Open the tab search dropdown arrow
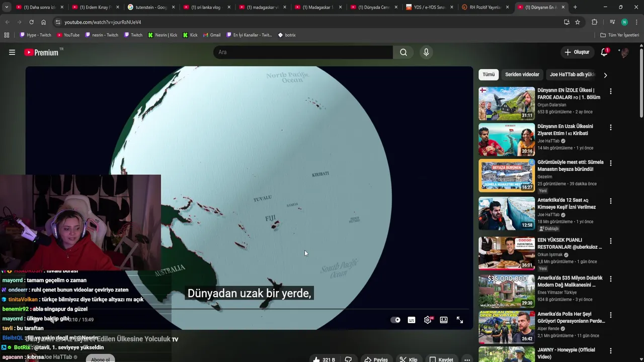644x362 pixels. point(6,7)
